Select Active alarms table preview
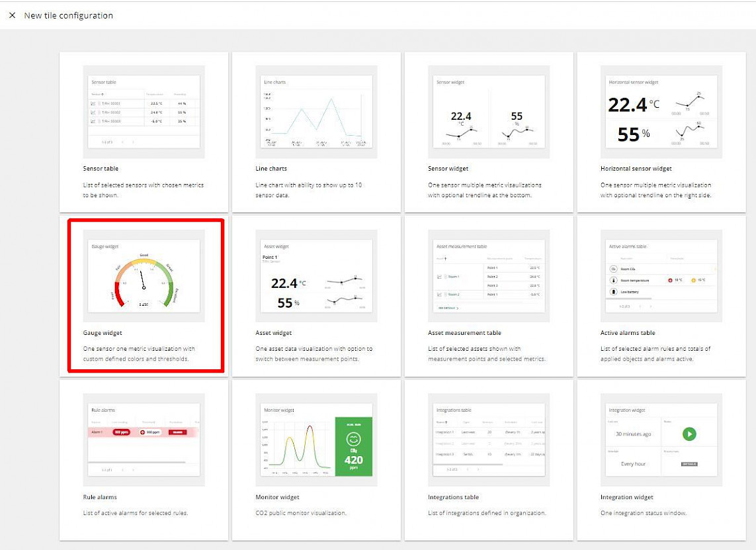The image size is (756, 550). [x=661, y=276]
